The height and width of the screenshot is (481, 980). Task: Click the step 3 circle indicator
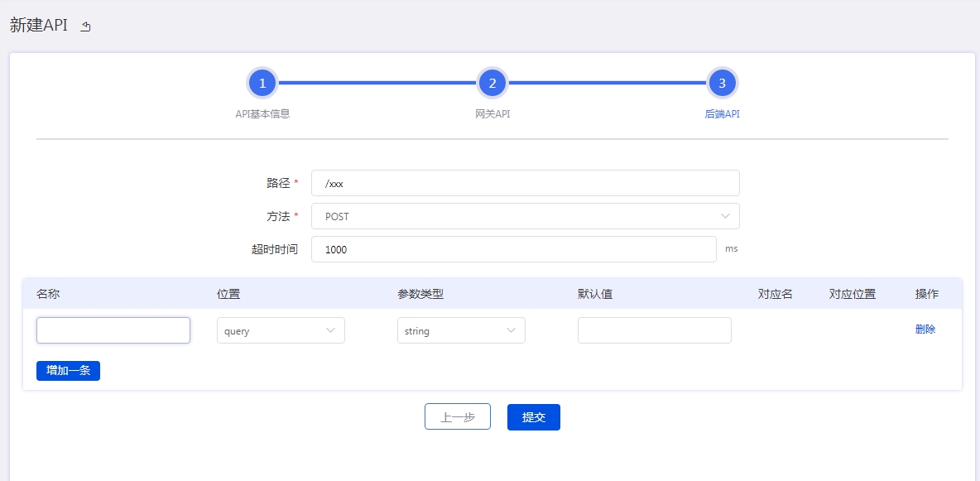click(722, 83)
